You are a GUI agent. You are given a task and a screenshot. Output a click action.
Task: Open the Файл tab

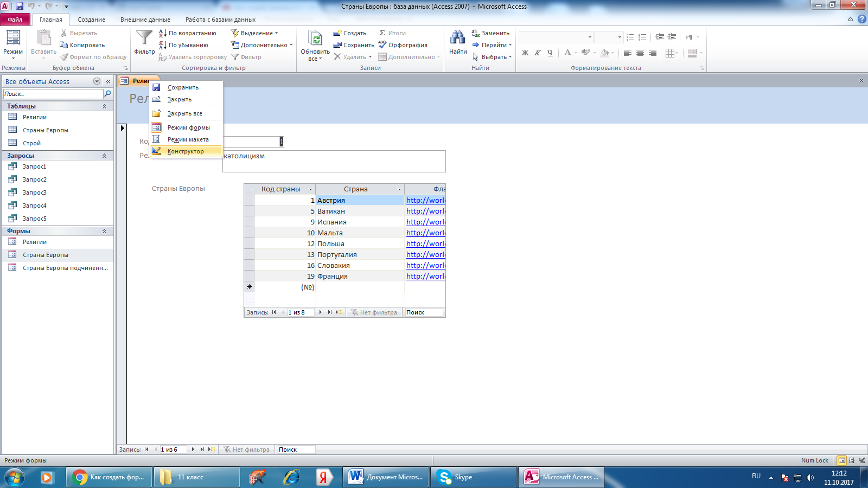pos(15,20)
